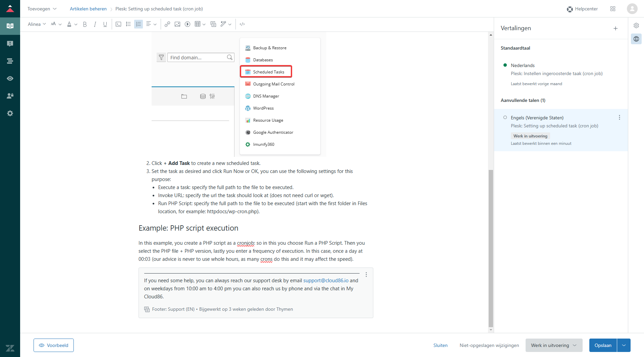Click the Plesk menu screenshot image
Screen dimensions: 644x357
239,95
